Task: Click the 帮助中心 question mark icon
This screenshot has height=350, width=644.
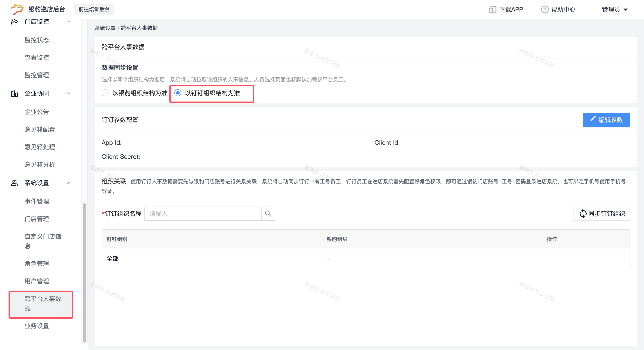Action: (545, 9)
